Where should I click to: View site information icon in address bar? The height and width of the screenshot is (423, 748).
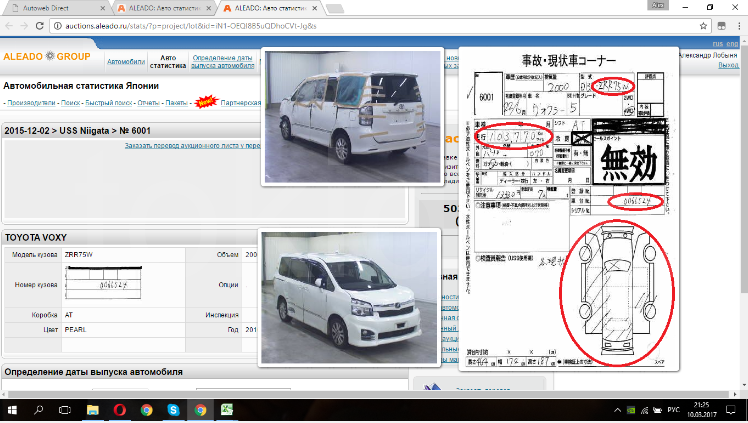point(58,26)
